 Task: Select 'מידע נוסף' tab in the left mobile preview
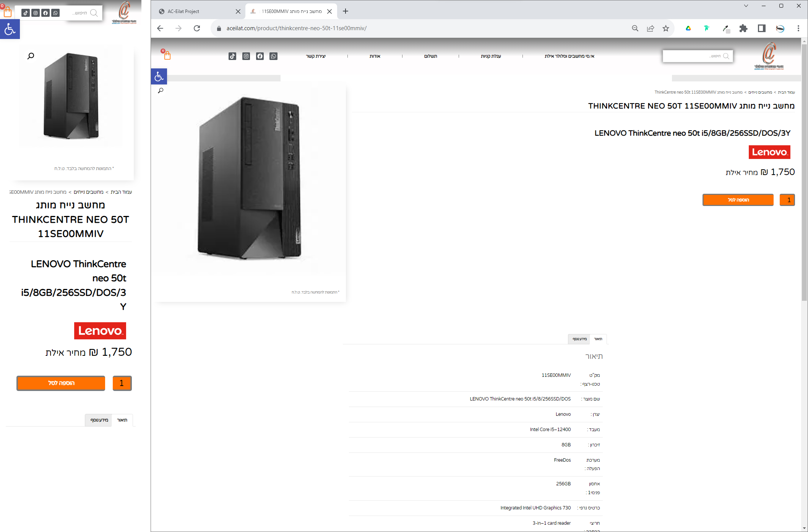(99, 420)
